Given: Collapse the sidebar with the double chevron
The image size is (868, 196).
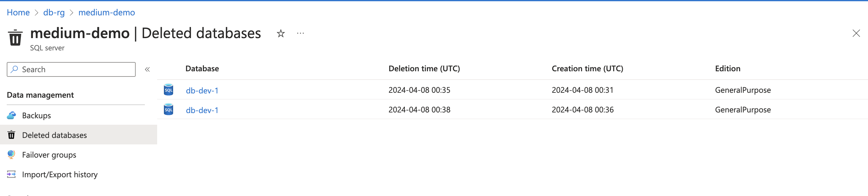Looking at the screenshot, I should click(147, 69).
